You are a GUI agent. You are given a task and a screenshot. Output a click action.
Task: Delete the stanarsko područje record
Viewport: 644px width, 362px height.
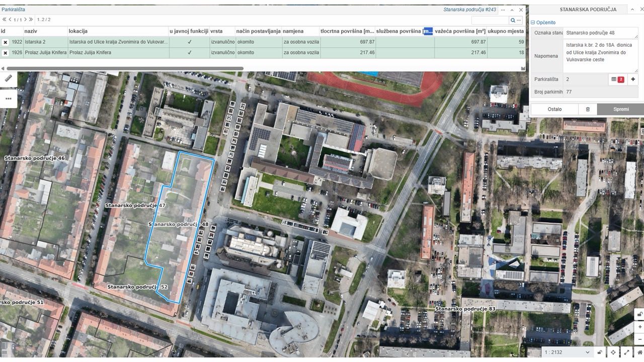587,109
